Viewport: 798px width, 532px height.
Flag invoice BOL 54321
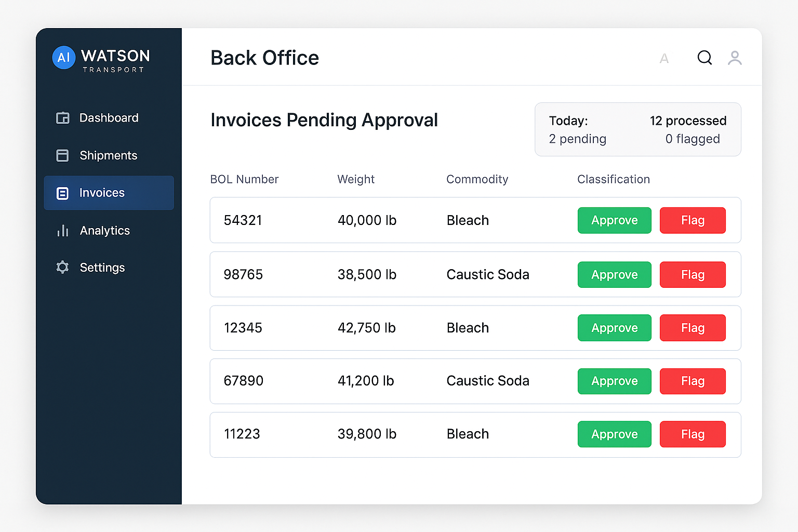693,220
